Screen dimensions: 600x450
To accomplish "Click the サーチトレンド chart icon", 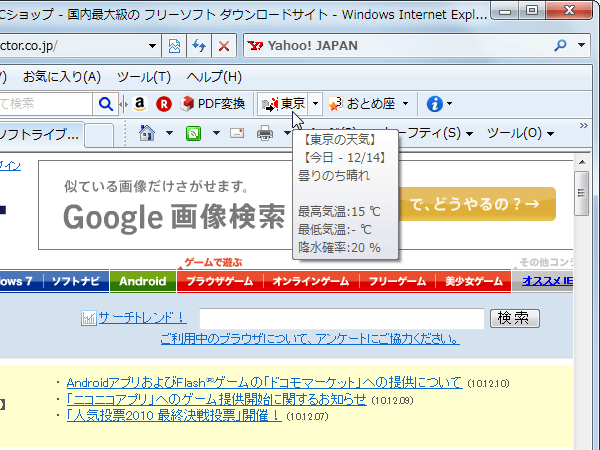I will pos(88,318).
